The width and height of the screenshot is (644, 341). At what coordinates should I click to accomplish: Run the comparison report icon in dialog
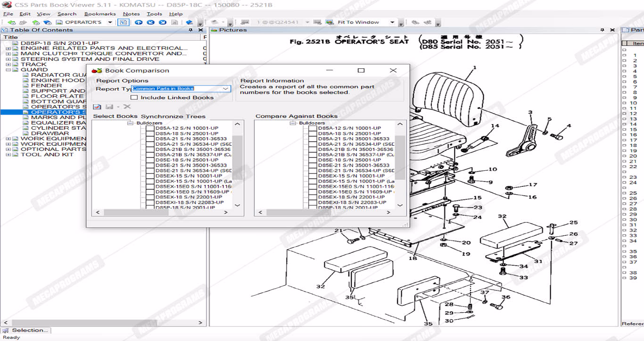coord(97,107)
